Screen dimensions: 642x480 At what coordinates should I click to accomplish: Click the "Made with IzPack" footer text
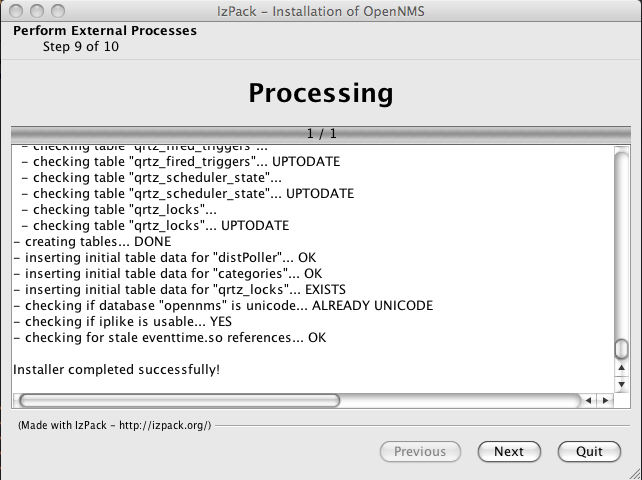115,425
